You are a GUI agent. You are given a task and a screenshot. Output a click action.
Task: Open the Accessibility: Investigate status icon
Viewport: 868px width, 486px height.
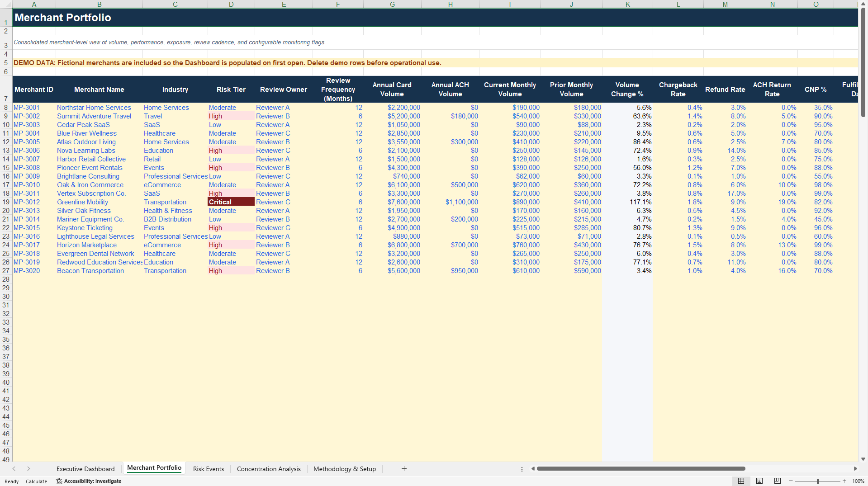pyautogui.click(x=89, y=481)
